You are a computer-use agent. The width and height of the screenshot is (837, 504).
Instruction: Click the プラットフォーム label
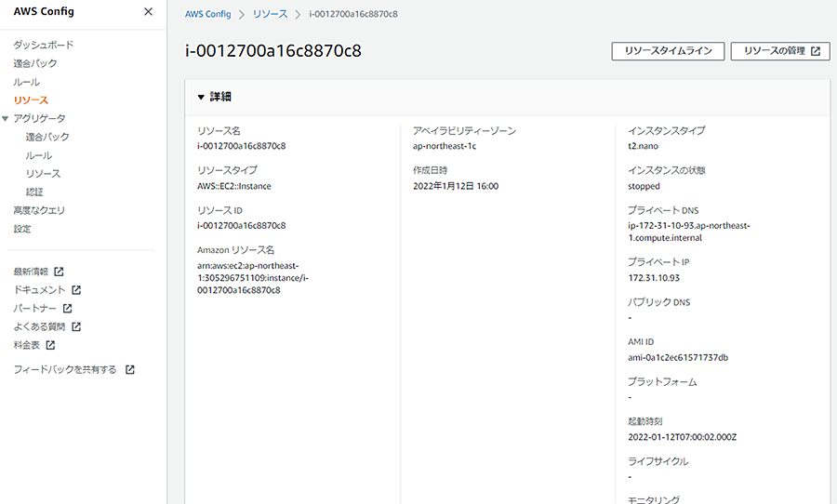pos(662,382)
